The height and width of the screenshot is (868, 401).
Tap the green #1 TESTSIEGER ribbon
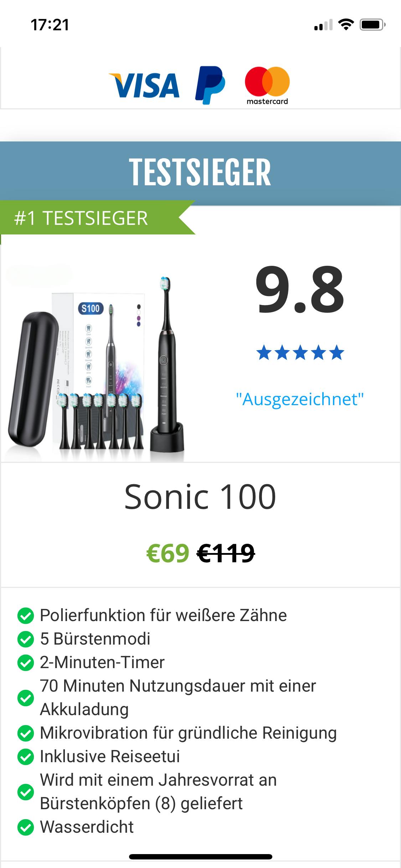(x=97, y=218)
